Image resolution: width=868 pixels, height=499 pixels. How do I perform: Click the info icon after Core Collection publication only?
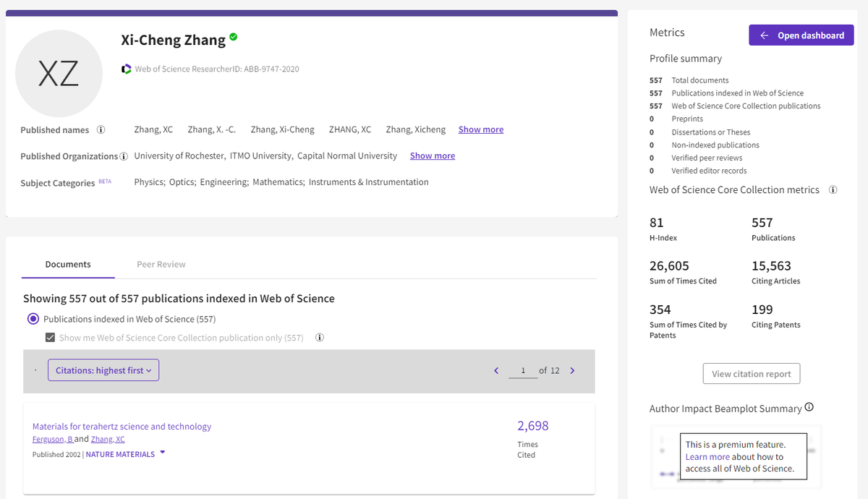(319, 338)
